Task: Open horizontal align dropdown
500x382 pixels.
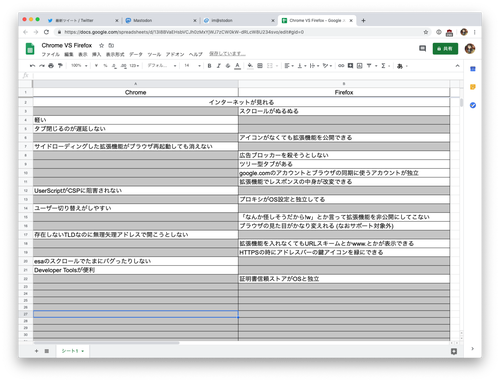Action: [289, 66]
